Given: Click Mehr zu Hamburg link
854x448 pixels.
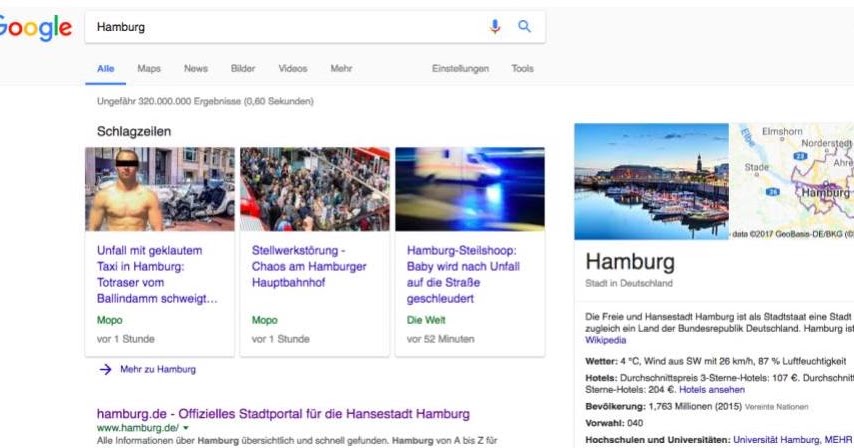Looking at the screenshot, I should (x=158, y=370).
